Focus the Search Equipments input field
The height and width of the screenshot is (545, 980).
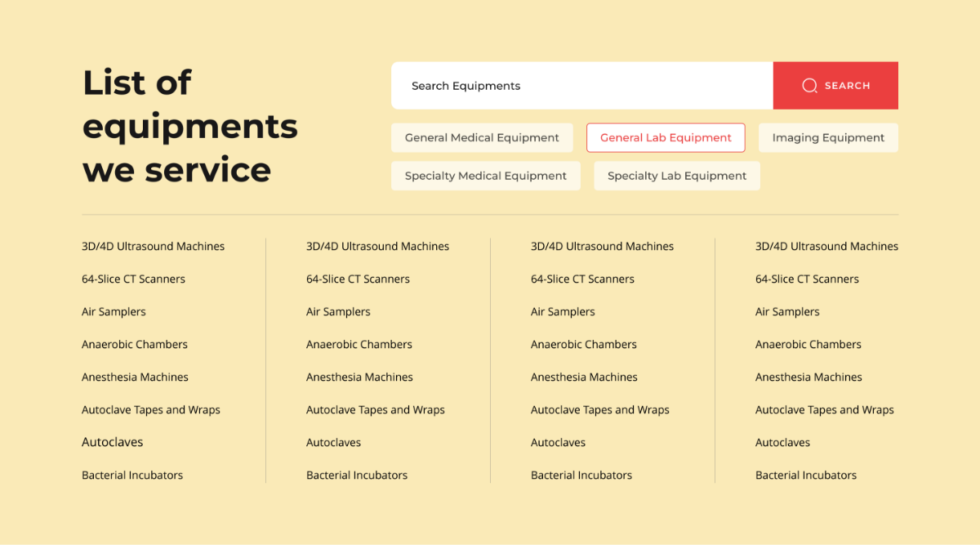[582, 86]
